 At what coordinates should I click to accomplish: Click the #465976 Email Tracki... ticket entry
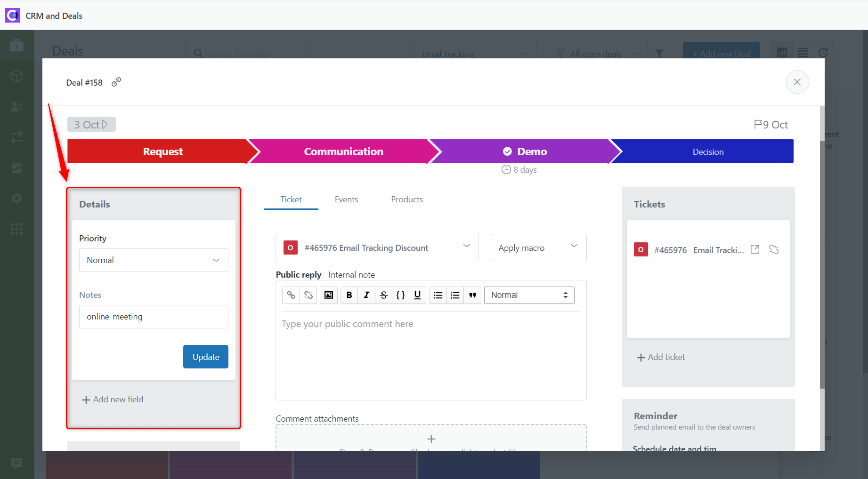699,250
